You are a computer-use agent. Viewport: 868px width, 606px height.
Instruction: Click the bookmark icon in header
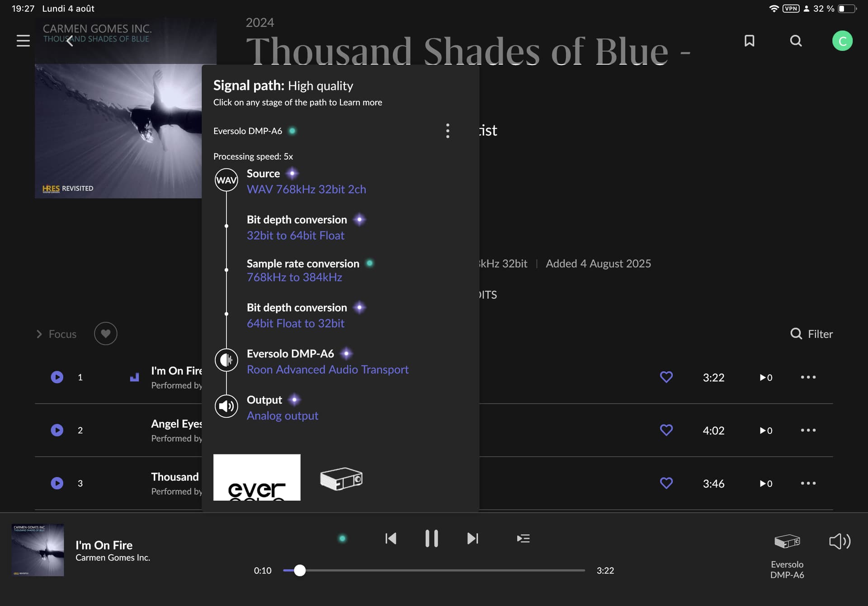coord(749,41)
